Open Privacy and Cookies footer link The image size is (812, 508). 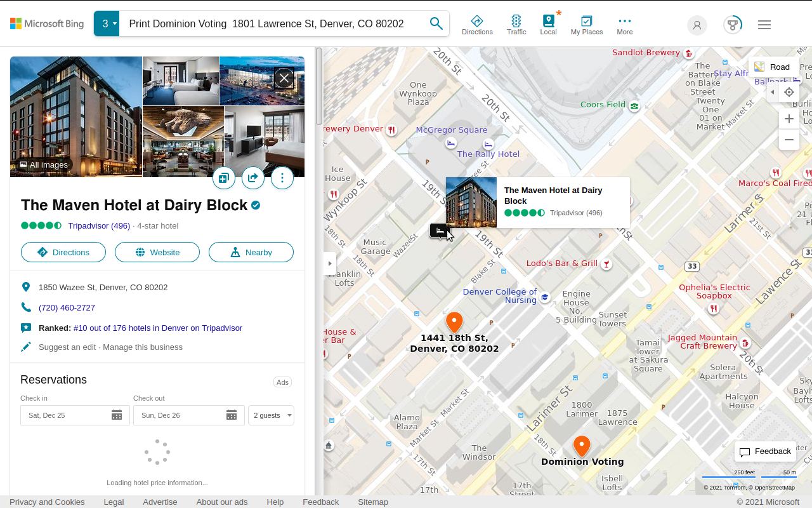[47, 502]
